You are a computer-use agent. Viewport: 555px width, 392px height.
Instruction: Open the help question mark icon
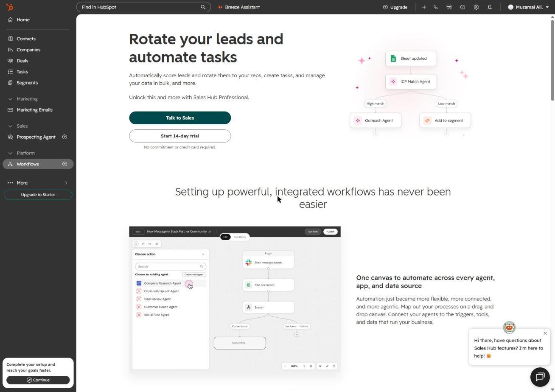click(x=462, y=7)
